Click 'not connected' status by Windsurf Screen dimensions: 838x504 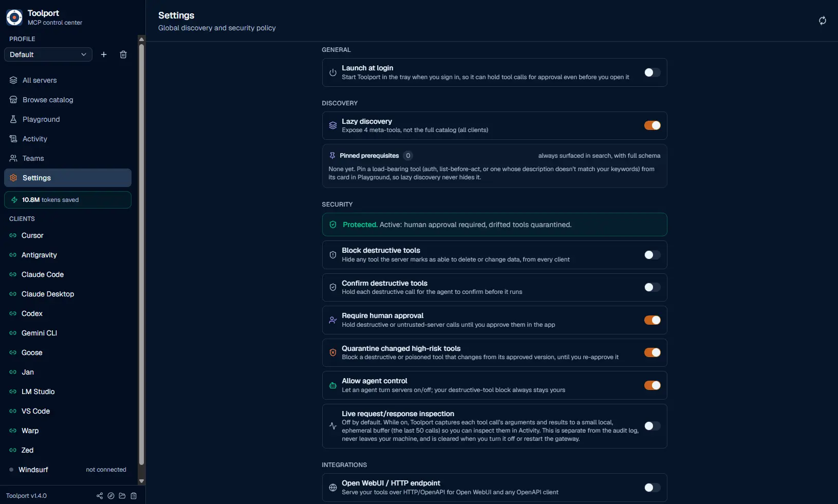click(x=106, y=470)
